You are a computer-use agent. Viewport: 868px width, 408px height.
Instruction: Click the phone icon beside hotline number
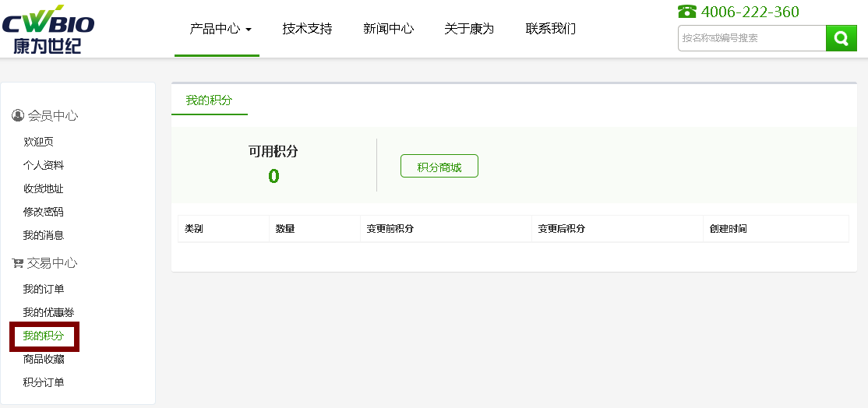point(686,12)
